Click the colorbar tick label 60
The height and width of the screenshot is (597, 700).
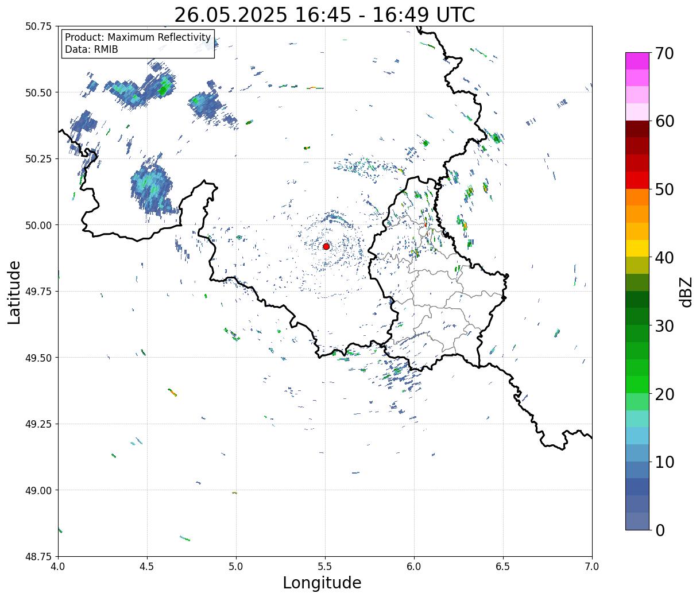[664, 121]
